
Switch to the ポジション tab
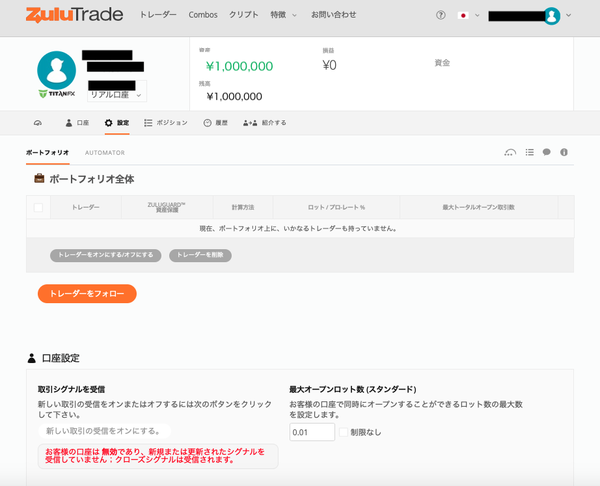[x=166, y=123]
